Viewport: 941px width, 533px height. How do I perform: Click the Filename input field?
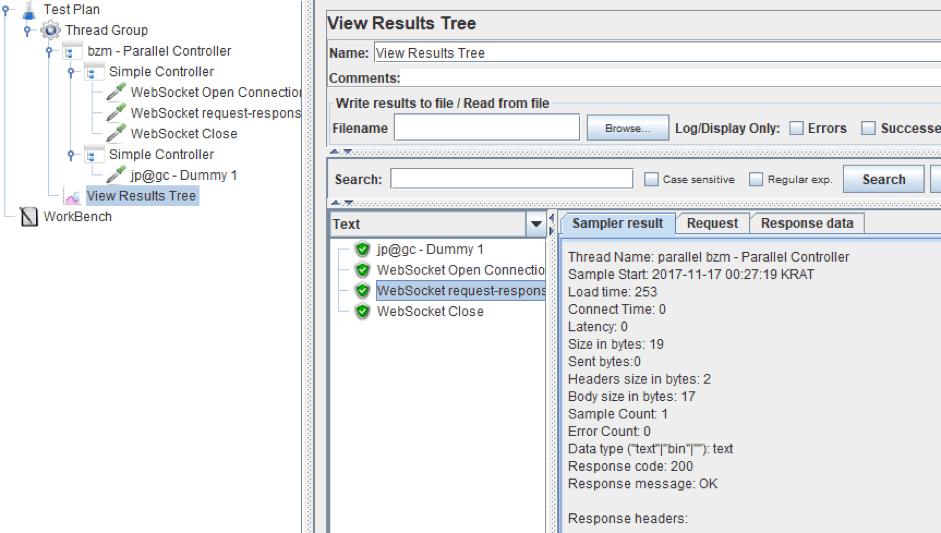(x=487, y=127)
